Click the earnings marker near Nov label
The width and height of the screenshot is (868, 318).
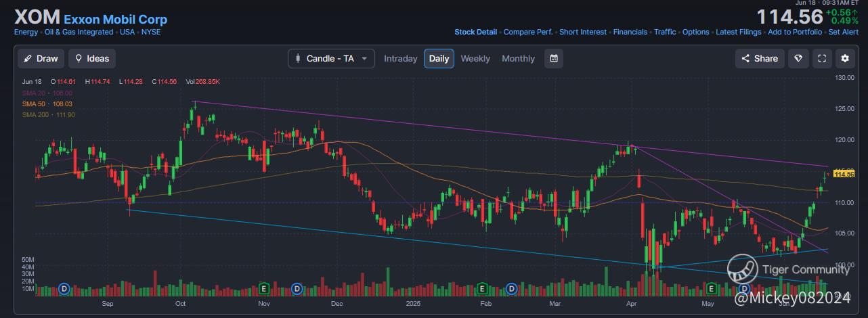click(x=264, y=289)
